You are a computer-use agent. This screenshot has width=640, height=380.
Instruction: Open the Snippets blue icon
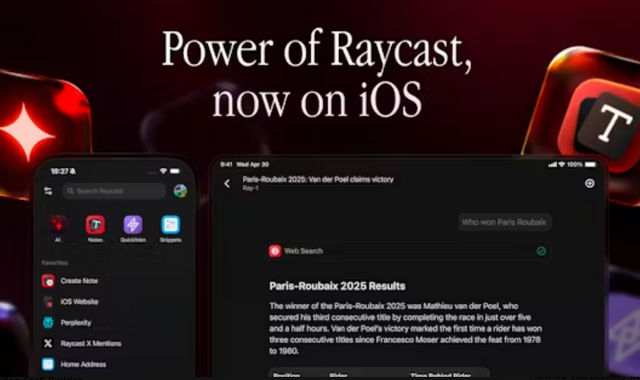[171, 224]
